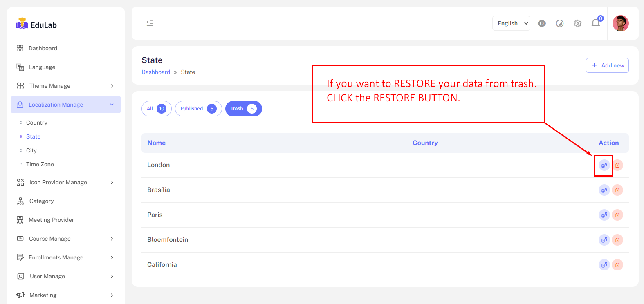Click the eye icon in header
The width and height of the screenshot is (644, 304).
coord(542,23)
